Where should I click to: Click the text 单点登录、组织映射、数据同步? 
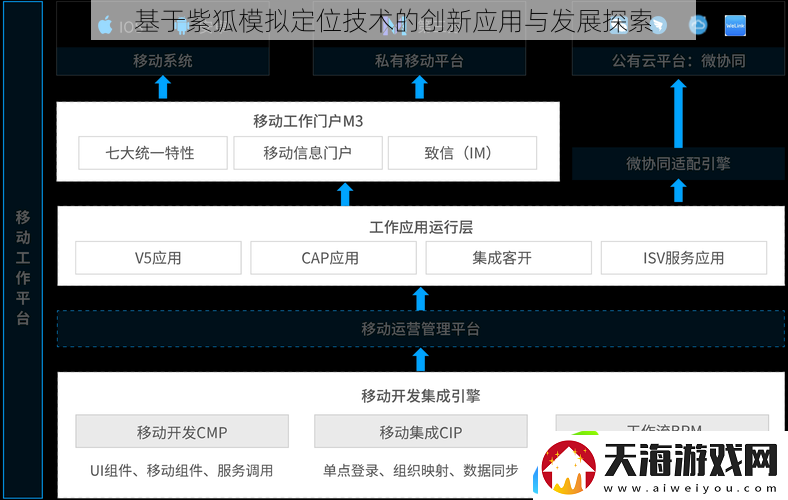(420, 471)
